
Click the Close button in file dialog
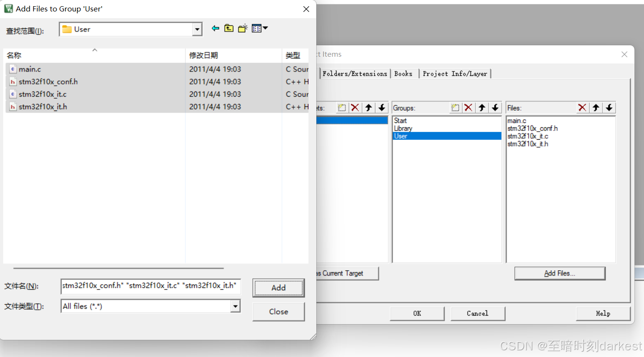279,312
